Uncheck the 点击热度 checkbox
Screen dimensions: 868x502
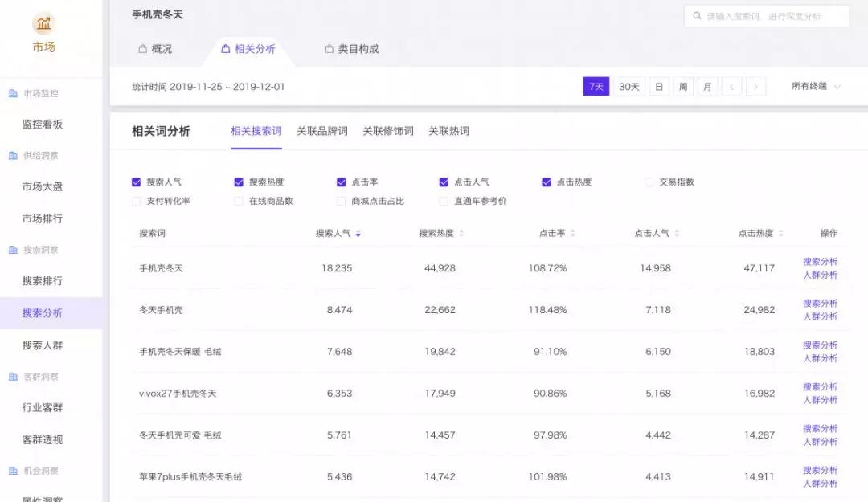coord(547,182)
